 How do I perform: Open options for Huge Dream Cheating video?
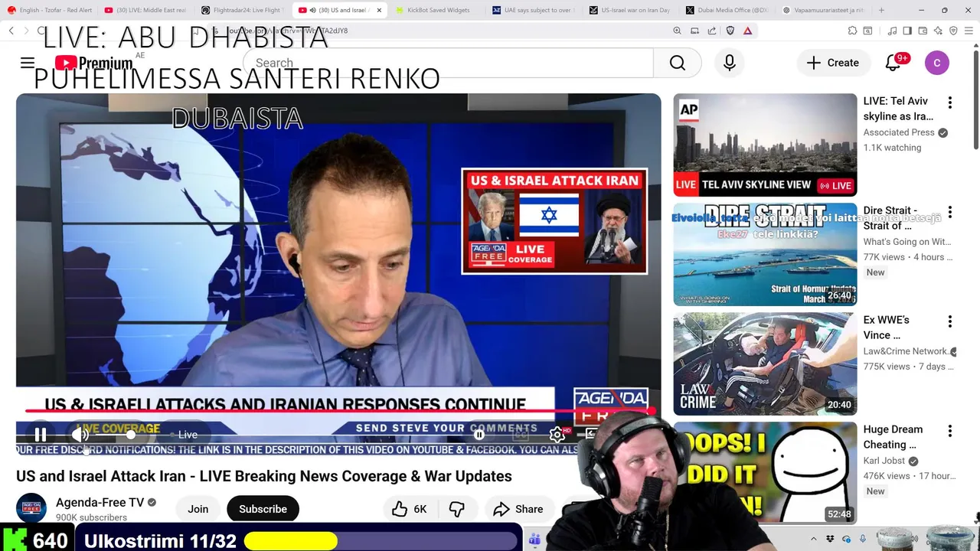(950, 431)
